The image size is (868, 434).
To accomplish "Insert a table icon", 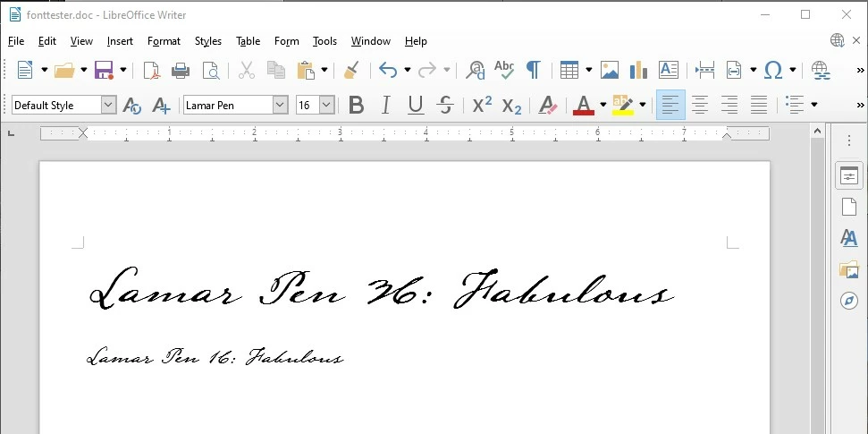I will pos(569,70).
